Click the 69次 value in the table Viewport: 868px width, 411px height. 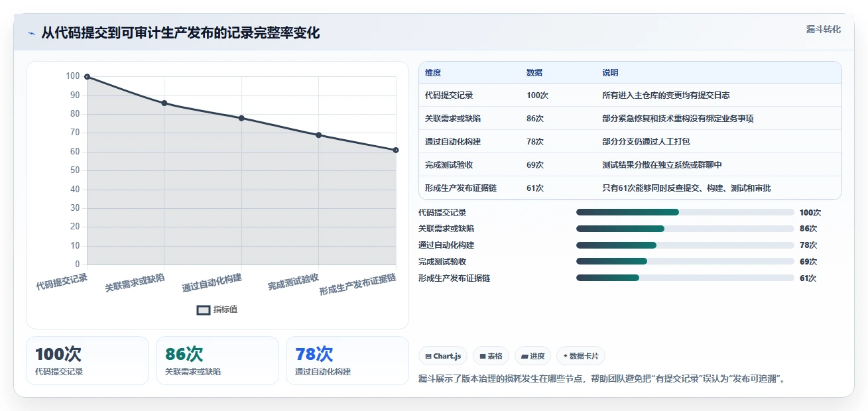(x=535, y=165)
